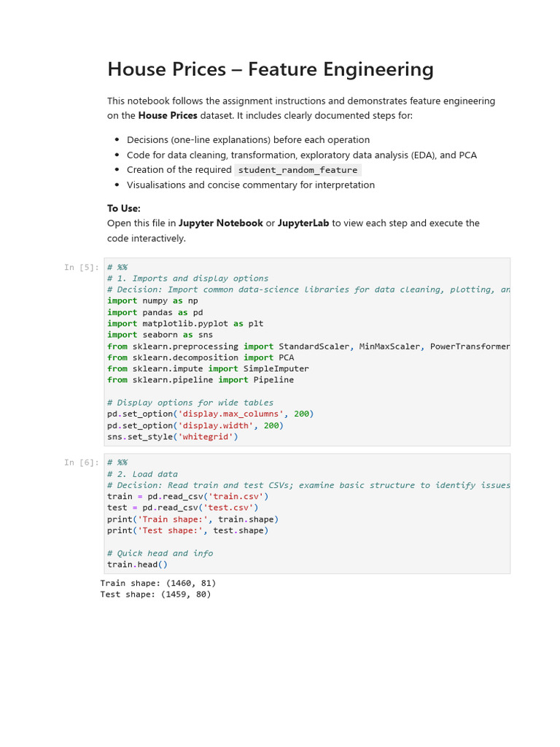
Task: Click the line train = pd.read_csv('train.csv')
Action: click(x=187, y=496)
